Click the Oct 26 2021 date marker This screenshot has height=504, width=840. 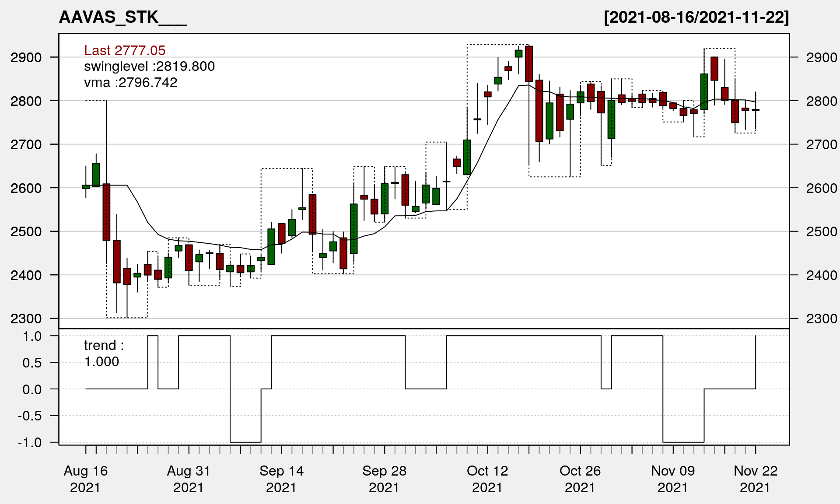pos(580,479)
